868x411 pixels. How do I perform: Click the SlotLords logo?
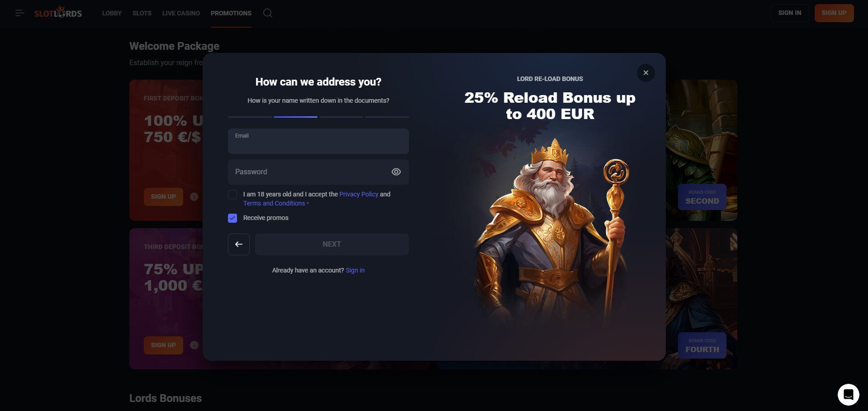(x=58, y=13)
